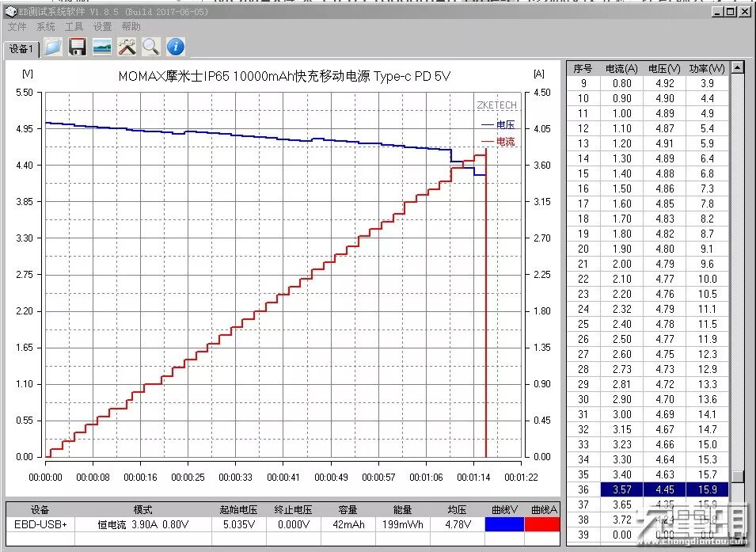
Task: Click the 10.0 power in row 22
Action: coord(707,279)
